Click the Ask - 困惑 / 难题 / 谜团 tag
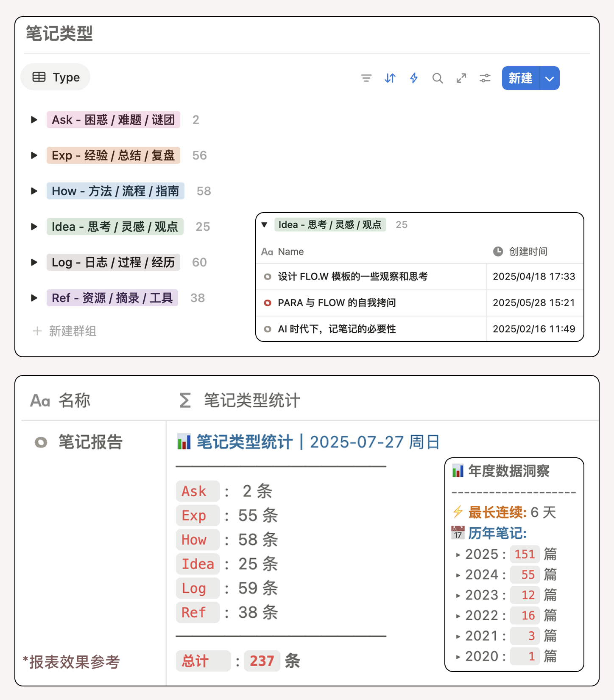 click(x=113, y=120)
